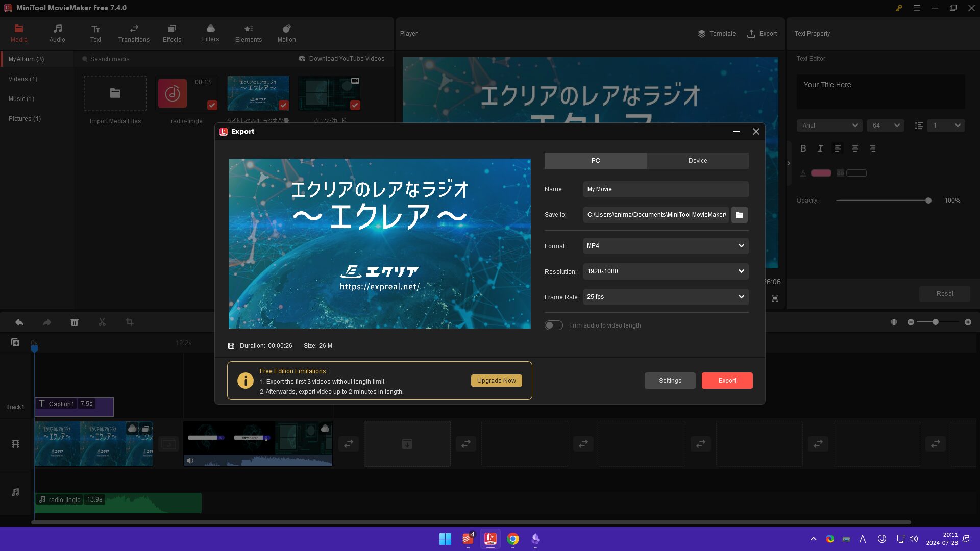Click the delete trash icon above timeline
980x551 pixels.
pyautogui.click(x=75, y=322)
